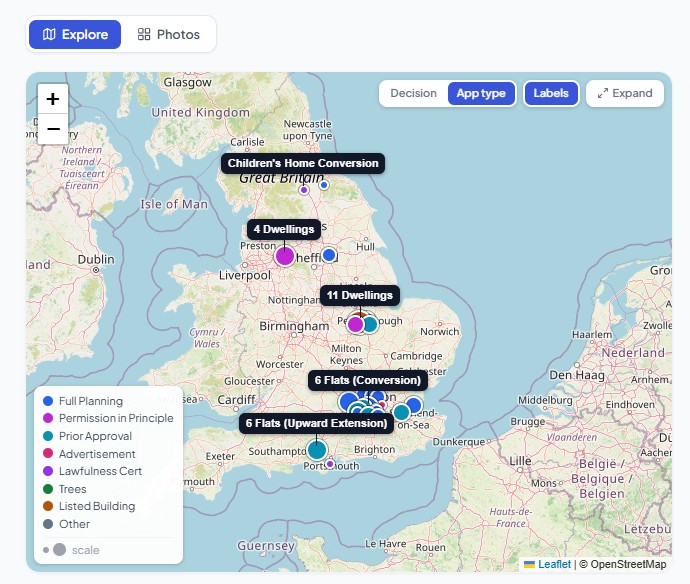Open the Children's Home Conversion label
This screenshot has width=690, height=584.
pyautogui.click(x=303, y=163)
